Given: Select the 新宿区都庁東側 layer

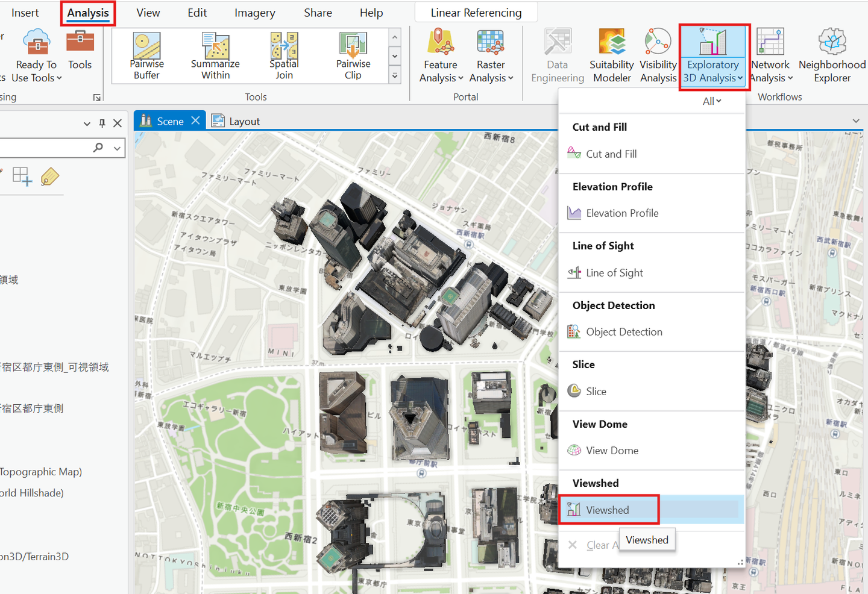Looking at the screenshot, I should (32, 408).
